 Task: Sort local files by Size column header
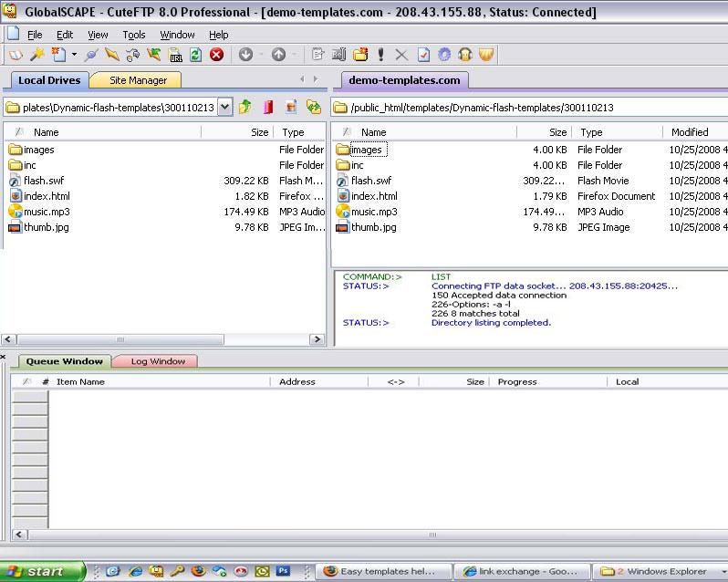coord(238,132)
